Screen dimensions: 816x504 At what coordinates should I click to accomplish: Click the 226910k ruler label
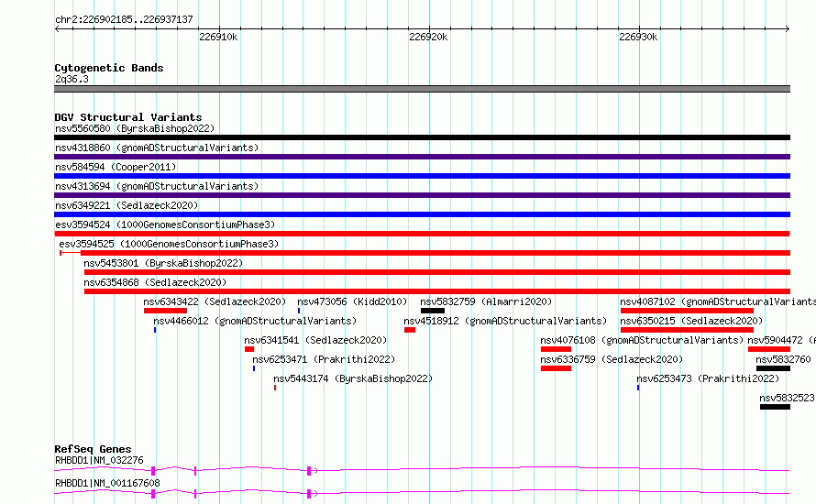(218, 37)
